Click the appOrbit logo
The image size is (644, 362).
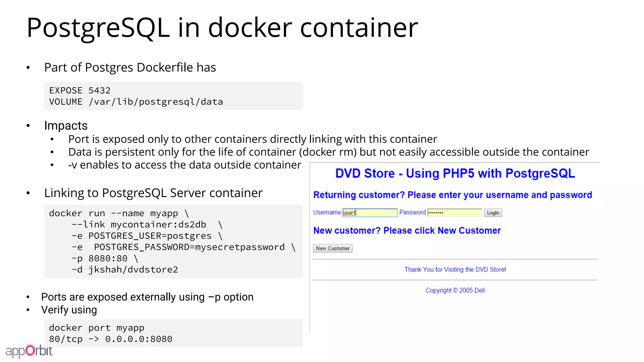click(29, 351)
